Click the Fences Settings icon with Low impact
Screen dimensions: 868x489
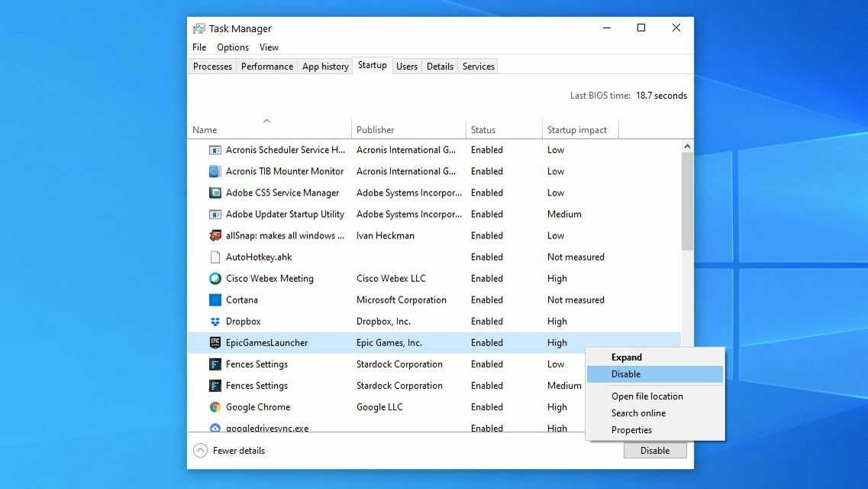tap(215, 364)
